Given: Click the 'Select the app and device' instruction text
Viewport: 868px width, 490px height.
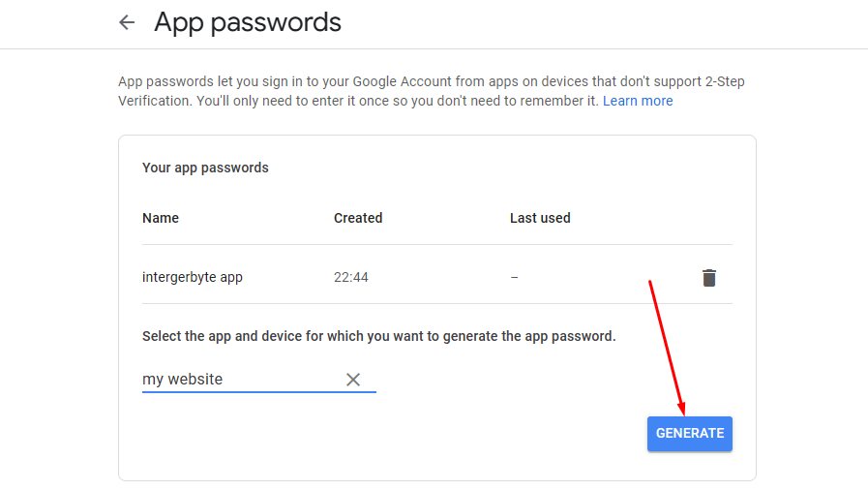Looking at the screenshot, I should pyautogui.click(x=378, y=336).
